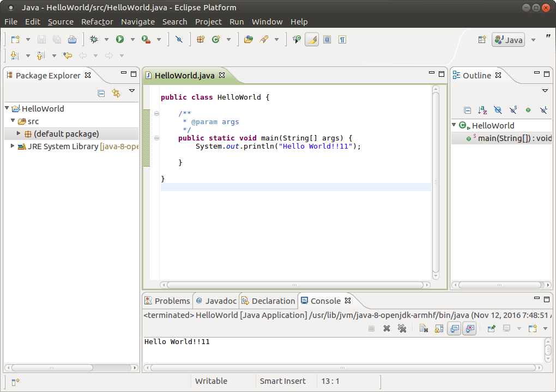This screenshot has width=556, height=392.
Task: Switch to the Problems tab
Action: point(167,301)
